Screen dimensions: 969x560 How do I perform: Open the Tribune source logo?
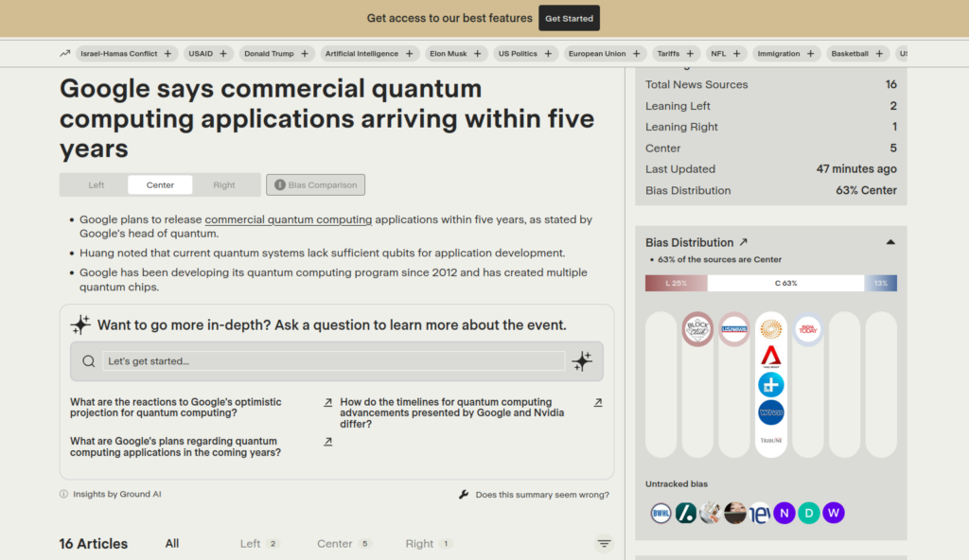(x=771, y=441)
